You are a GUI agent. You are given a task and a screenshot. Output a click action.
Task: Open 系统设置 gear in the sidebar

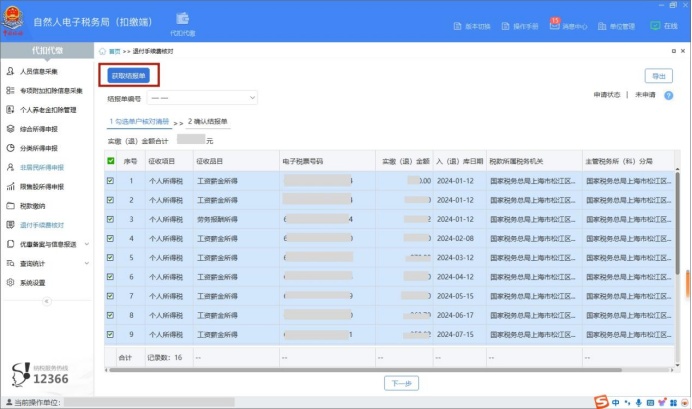(x=10, y=282)
